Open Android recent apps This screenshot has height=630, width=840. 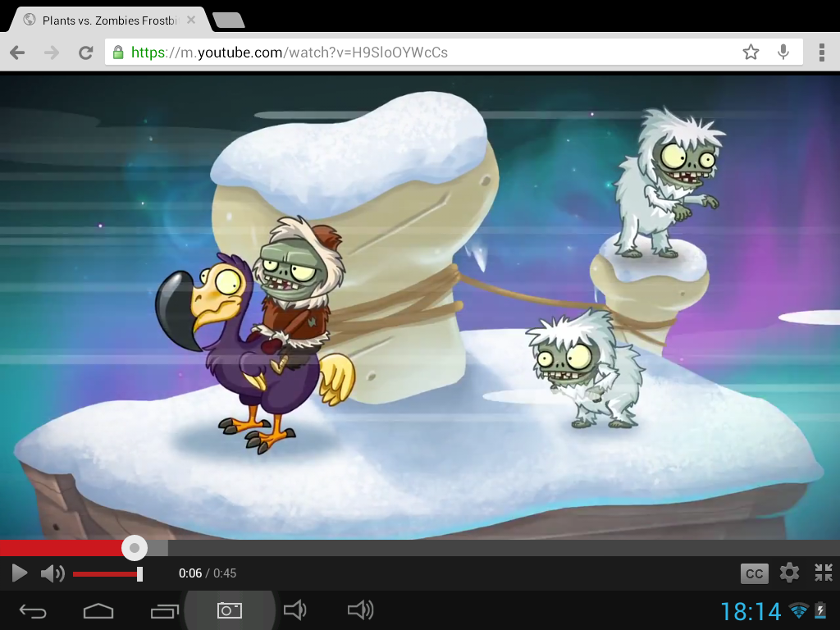tap(164, 610)
